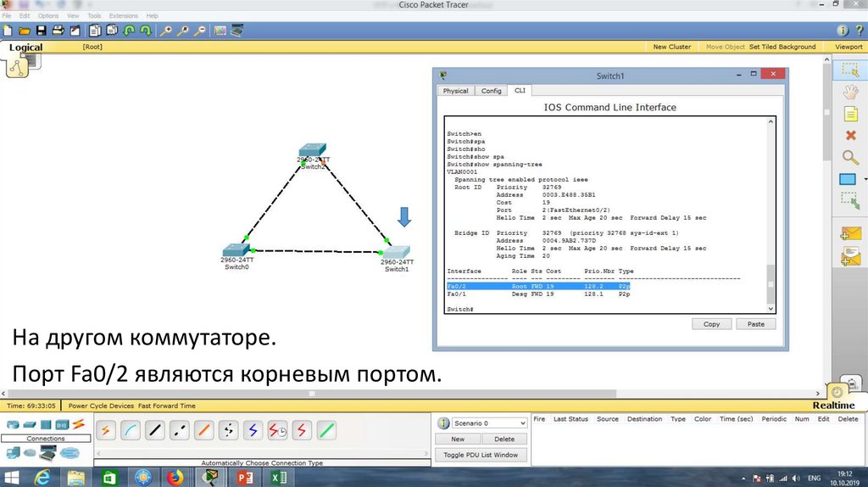Activate the Inspect magnifier tool
868x487 pixels.
(850, 157)
